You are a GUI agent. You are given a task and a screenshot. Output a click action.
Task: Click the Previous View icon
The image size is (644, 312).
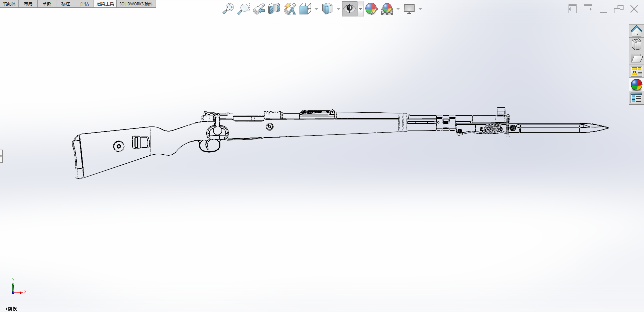click(259, 9)
